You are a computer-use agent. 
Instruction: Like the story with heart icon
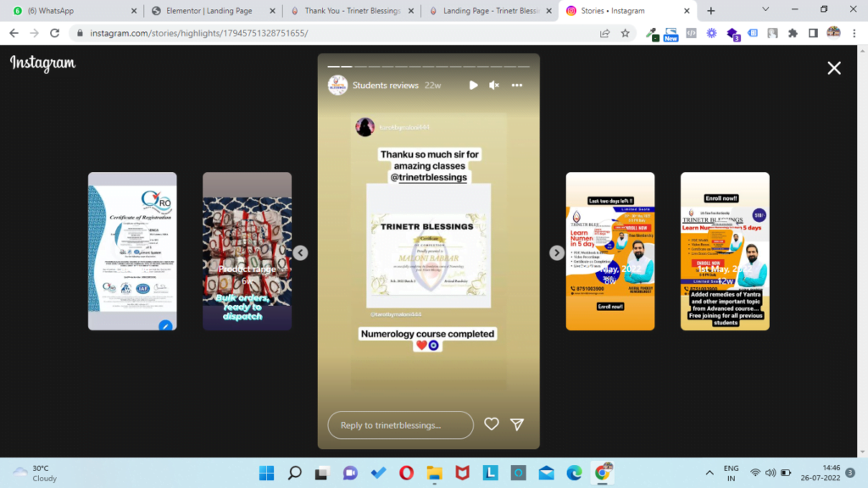491,424
